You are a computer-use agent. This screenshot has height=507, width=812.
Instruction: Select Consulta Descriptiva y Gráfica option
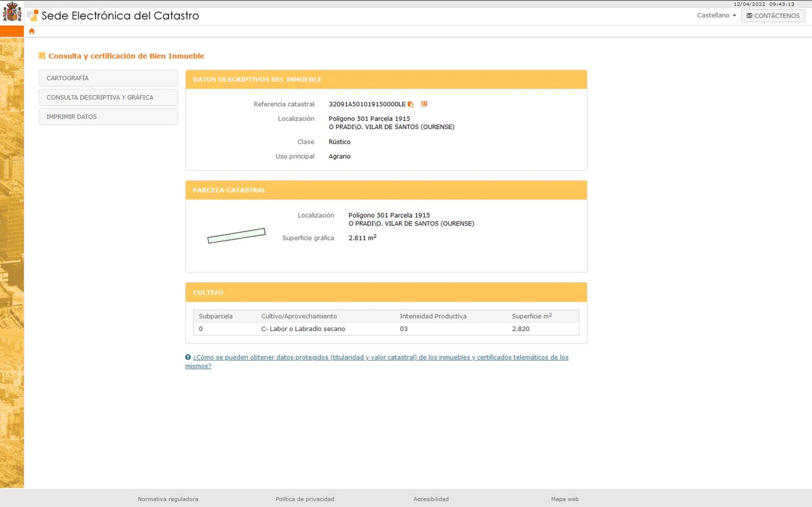(x=108, y=97)
